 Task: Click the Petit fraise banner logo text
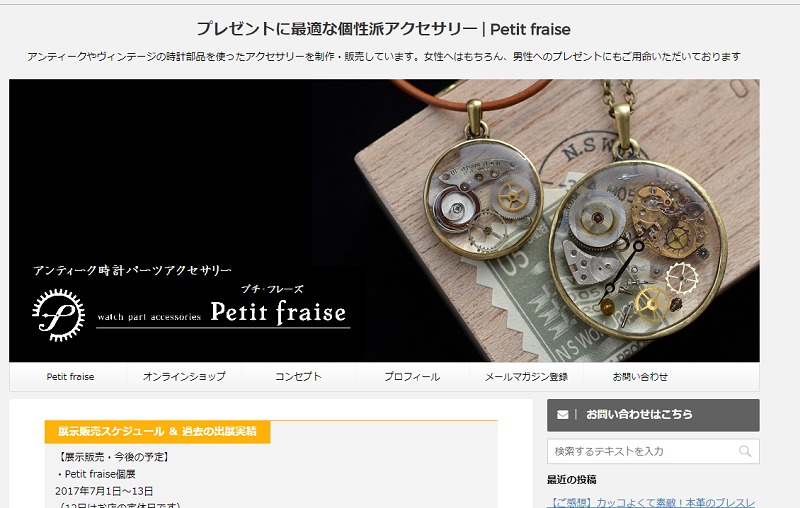pos(278,312)
